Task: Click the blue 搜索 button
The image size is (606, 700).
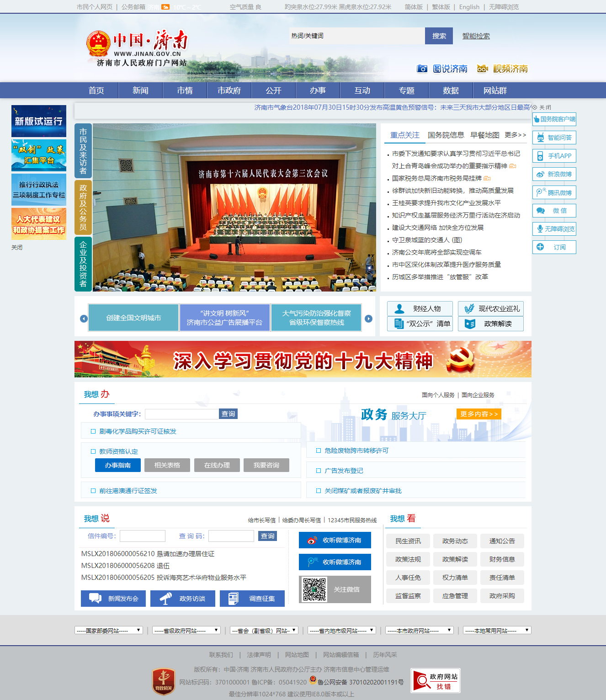Action: tap(439, 36)
